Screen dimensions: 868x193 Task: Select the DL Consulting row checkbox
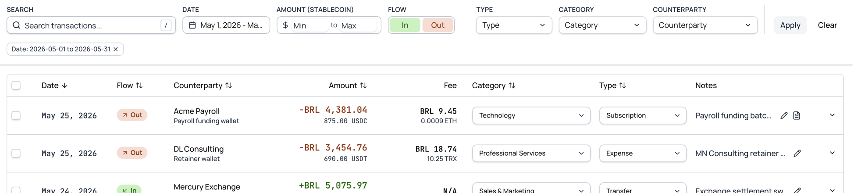point(16,153)
